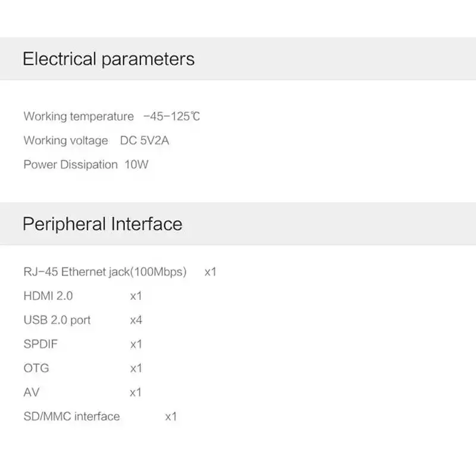Select the OTG entry
The height and width of the screenshot is (476, 476).
[x=36, y=368]
